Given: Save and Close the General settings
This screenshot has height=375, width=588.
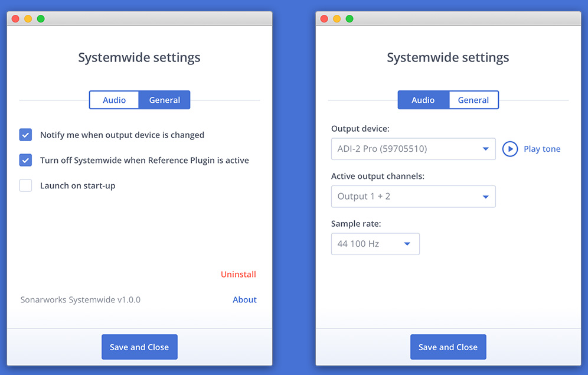Looking at the screenshot, I should [139, 347].
